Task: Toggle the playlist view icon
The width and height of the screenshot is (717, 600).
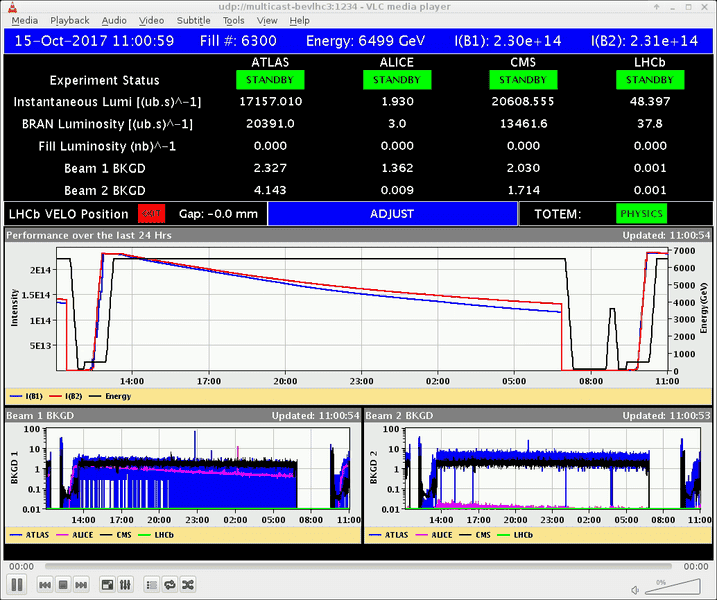Action: [152, 585]
